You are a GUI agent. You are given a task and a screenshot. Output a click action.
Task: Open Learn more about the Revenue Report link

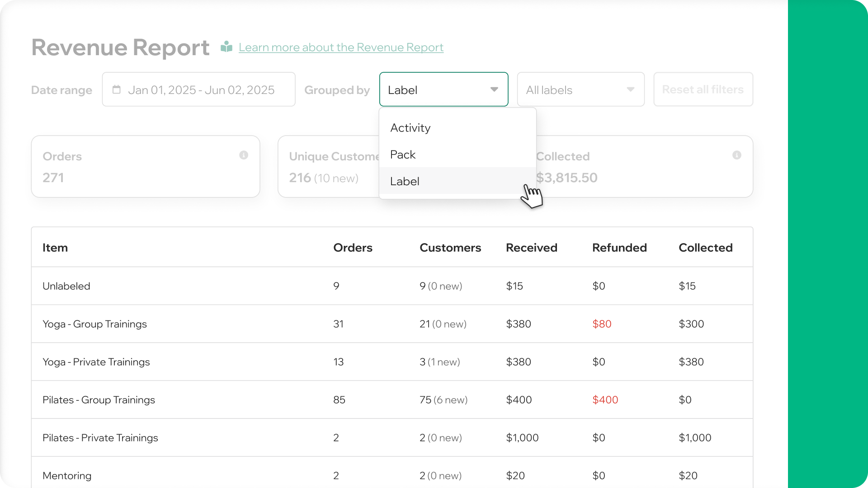[341, 47]
